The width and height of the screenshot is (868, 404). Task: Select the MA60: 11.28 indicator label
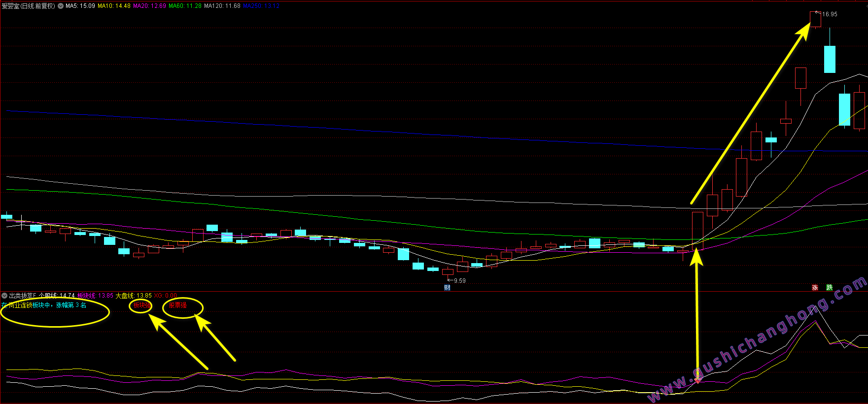[185, 6]
